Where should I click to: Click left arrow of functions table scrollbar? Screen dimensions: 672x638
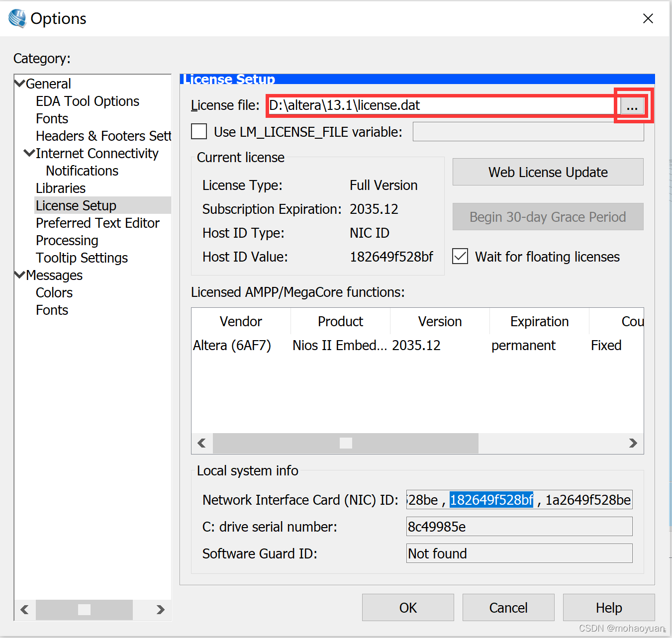pyautogui.click(x=202, y=443)
